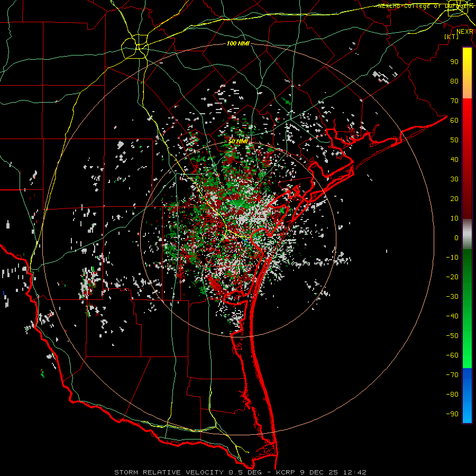476x476 pixels.
Task: Click the "-20" scale label
Action: [452, 277]
